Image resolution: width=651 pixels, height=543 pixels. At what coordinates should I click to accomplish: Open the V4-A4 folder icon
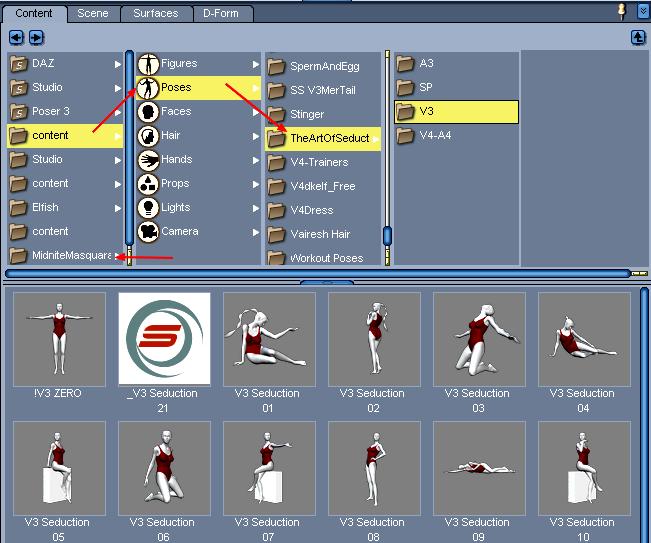pyautogui.click(x=405, y=135)
